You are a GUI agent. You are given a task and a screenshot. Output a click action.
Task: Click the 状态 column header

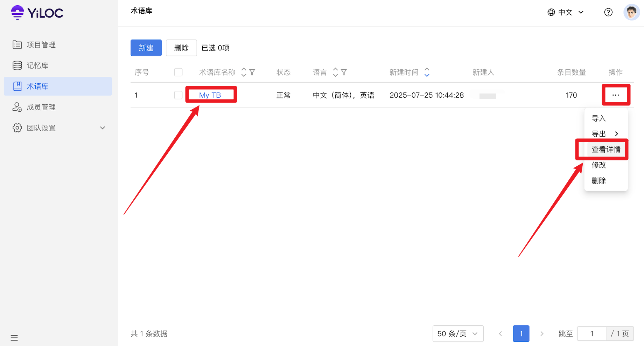283,72
